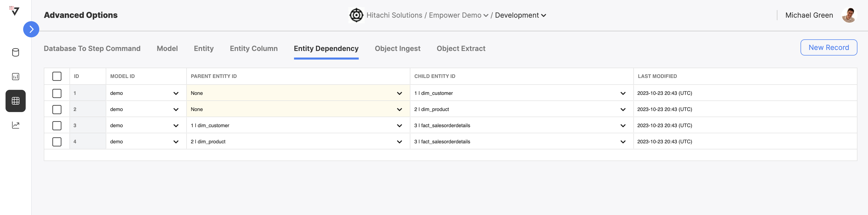Open the database icon in sidebar
Image resolution: width=868 pixels, height=215 pixels.
click(16, 52)
